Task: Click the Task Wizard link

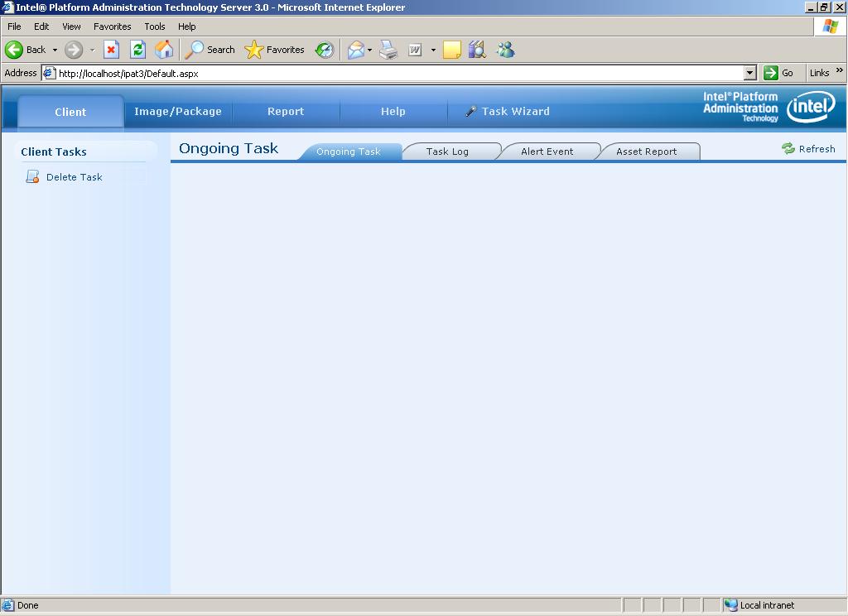Action: point(515,112)
